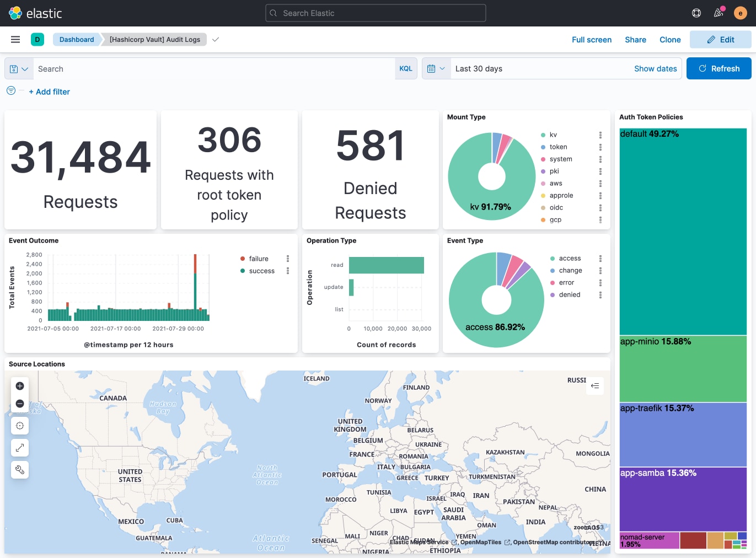The height and width of the screenshot is (558, 756).
Task: Open the newsfeed party popper icon
Action: click(719, 13)
